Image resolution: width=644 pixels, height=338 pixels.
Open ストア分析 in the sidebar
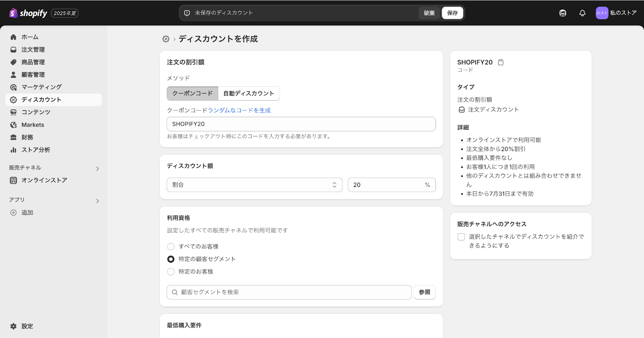coord(54,150)
